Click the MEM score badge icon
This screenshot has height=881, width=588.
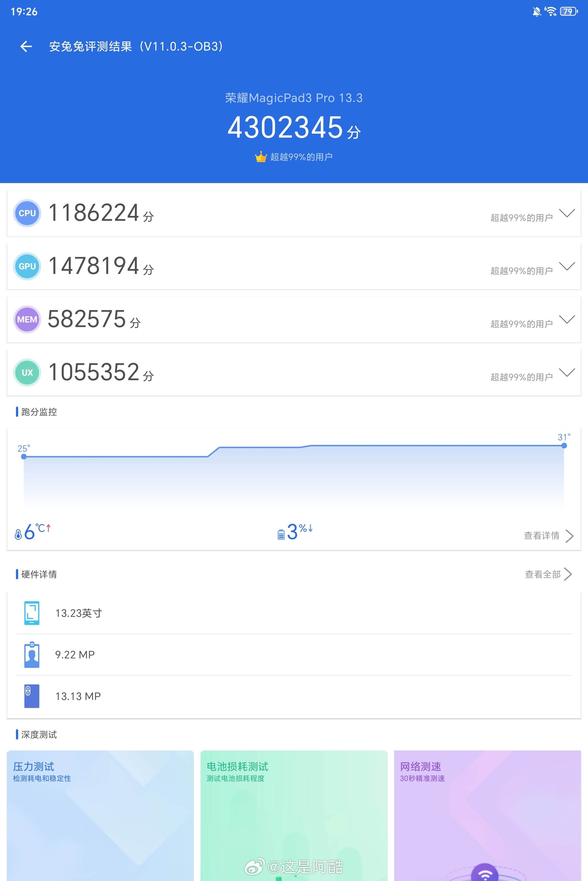pyautogui.click(x=27, y=320)
